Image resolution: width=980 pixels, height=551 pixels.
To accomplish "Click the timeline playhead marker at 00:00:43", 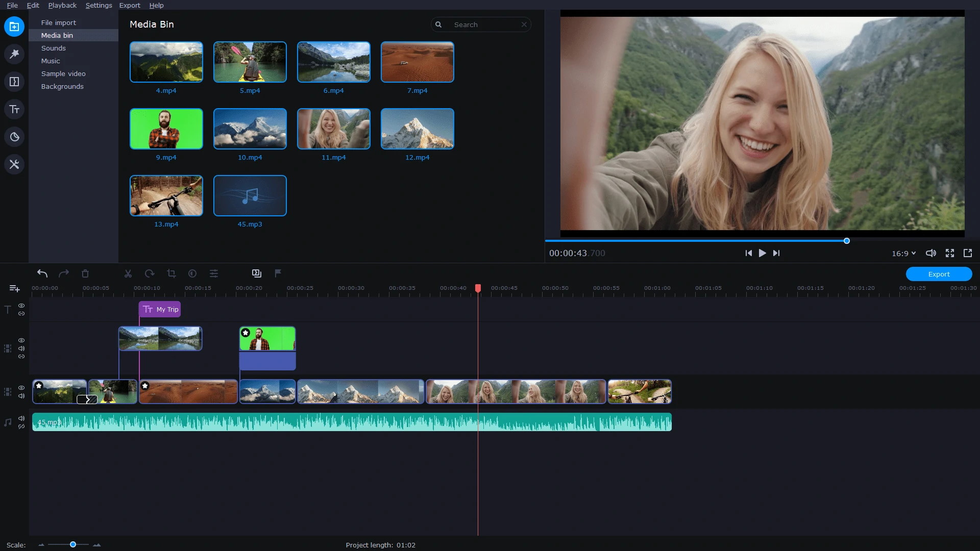I will point(478,288).
